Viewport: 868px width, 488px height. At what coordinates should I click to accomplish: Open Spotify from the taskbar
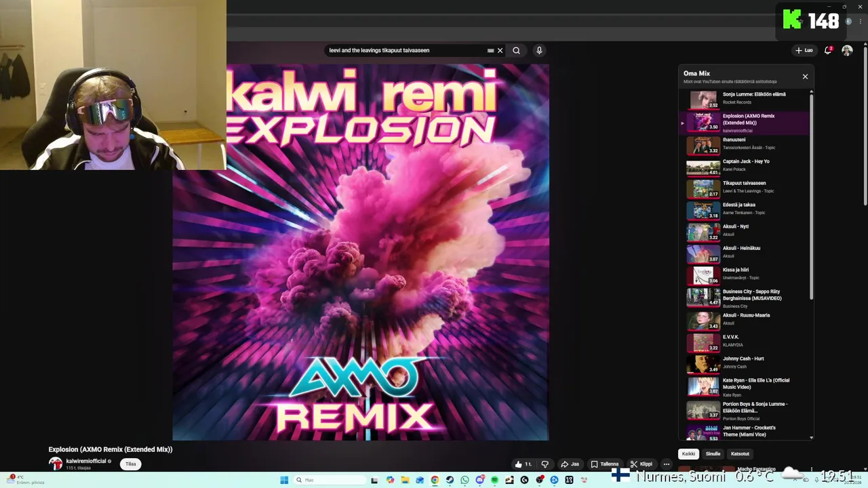coord(494,480)
